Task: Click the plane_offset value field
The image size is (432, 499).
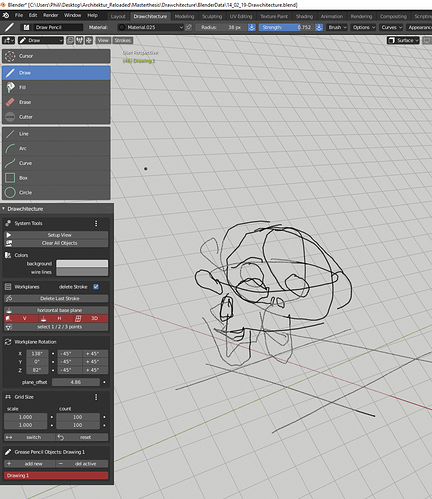Action: (x=76, y=382)
